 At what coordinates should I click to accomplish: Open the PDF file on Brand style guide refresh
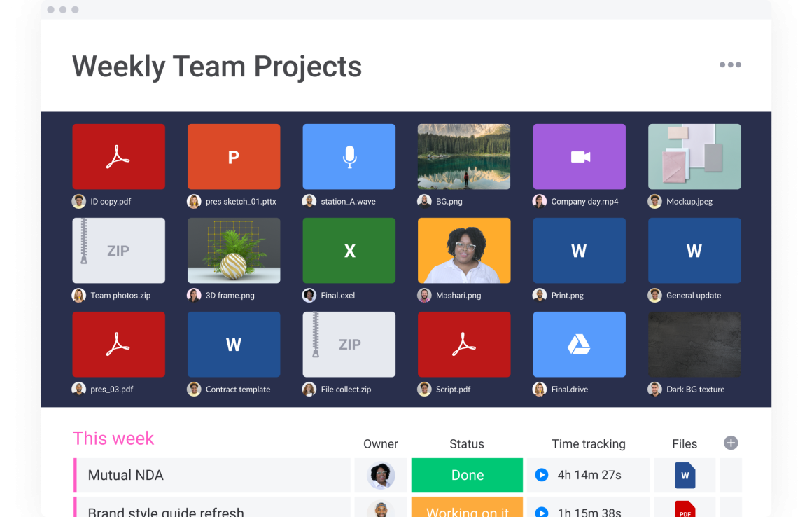click(x=685, y=509)
